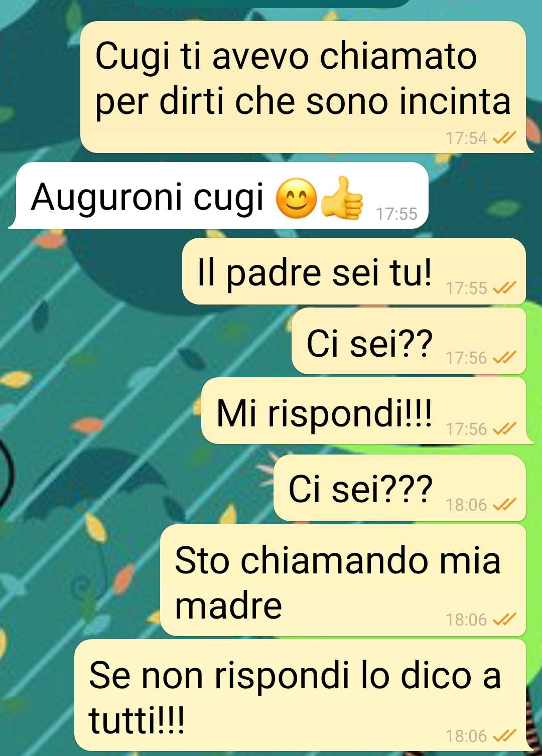Tap the smiling face emoji

pyautogui.click(x=297, y=198)
